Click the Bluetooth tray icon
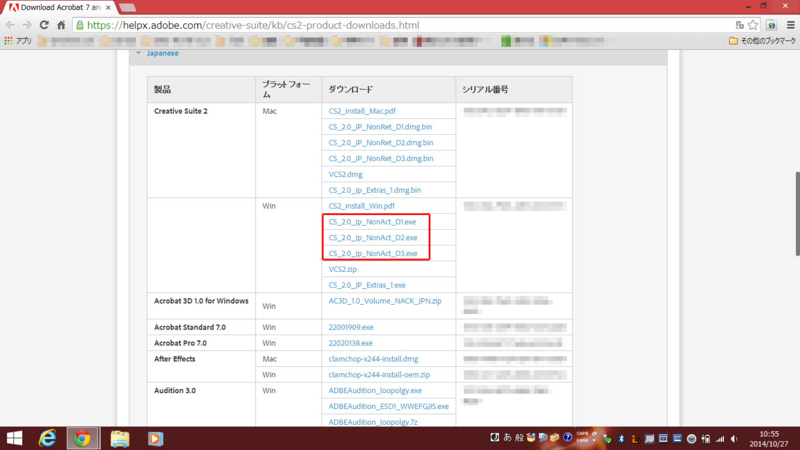The width and height of the screenshot is (800, 450). pos(621,439)
